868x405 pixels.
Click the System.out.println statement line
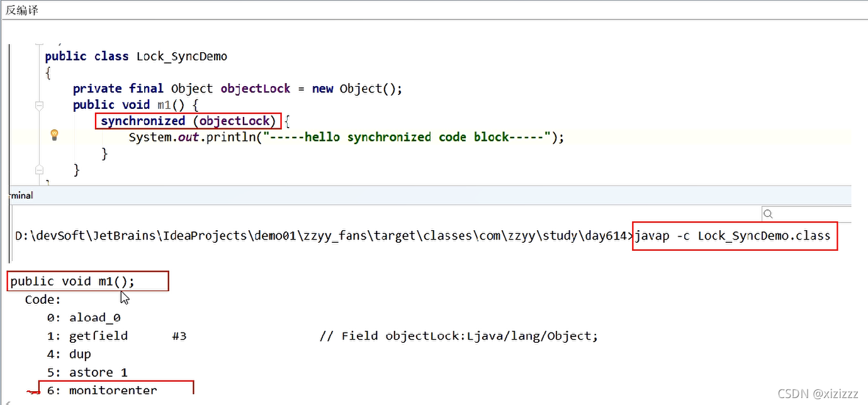click(346, 137)
